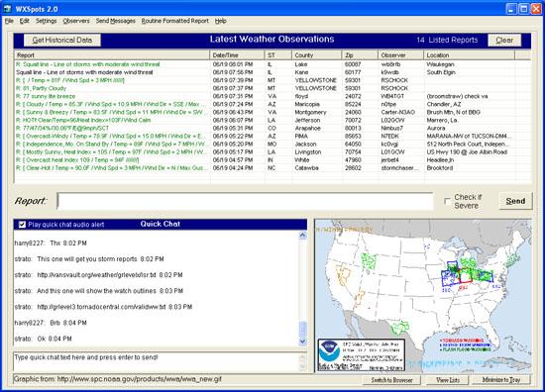Click zip code 70754 cell
This screenshot has width=545, height=392.
tap(353, 152)
